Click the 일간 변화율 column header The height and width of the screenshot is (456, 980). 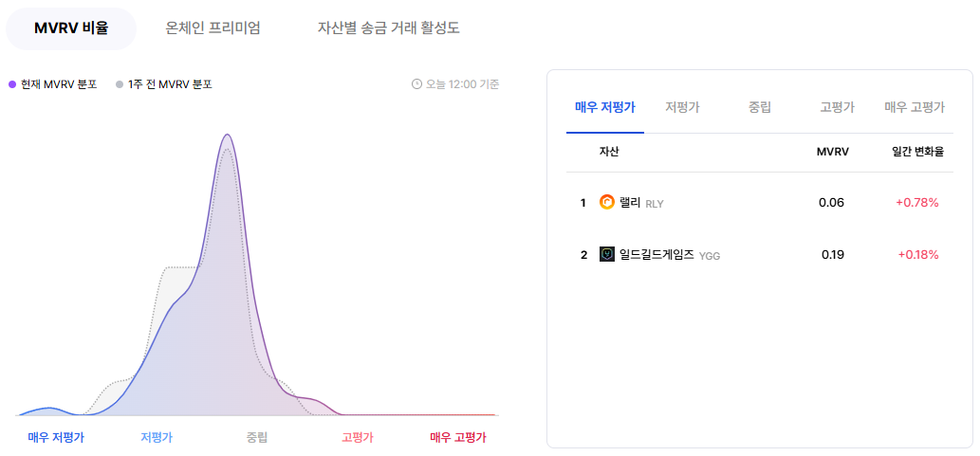(917, 152)
